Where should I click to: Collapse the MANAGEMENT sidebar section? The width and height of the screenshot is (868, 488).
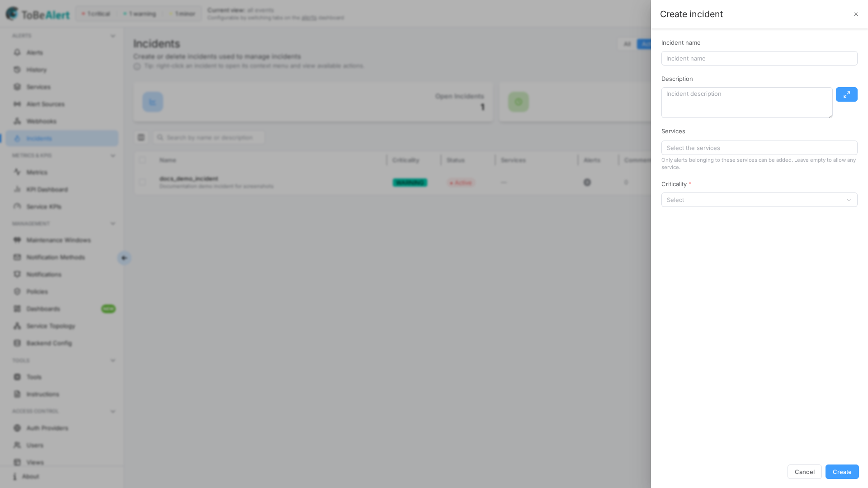coord(113,224)
